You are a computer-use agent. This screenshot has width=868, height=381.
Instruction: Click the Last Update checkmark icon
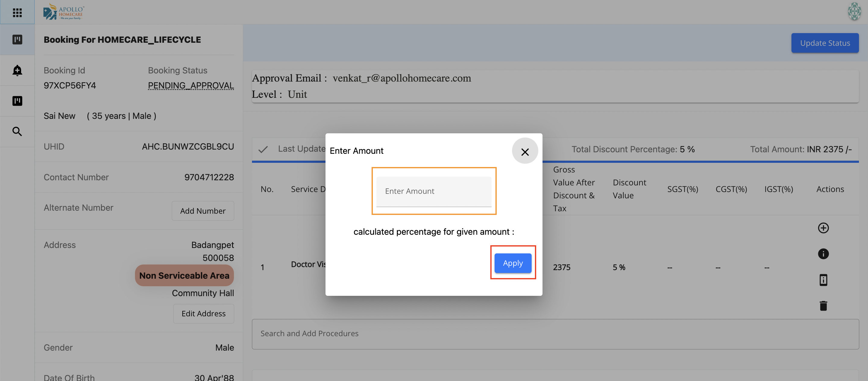[x=263, y=149]
